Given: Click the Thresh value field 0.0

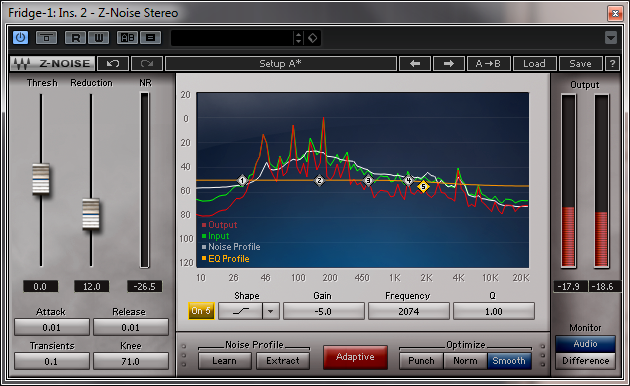Looking at the screenshot, I should tap(40, 286).
